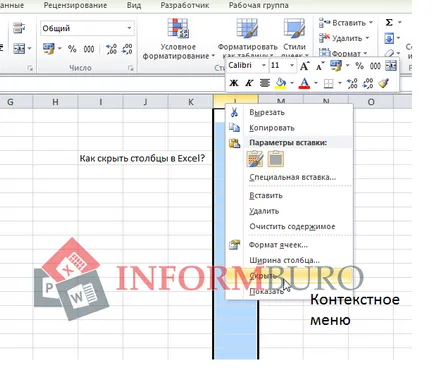
Task: Switch to Рецензирование ribbon tab
Action: [x=75, y=6]
